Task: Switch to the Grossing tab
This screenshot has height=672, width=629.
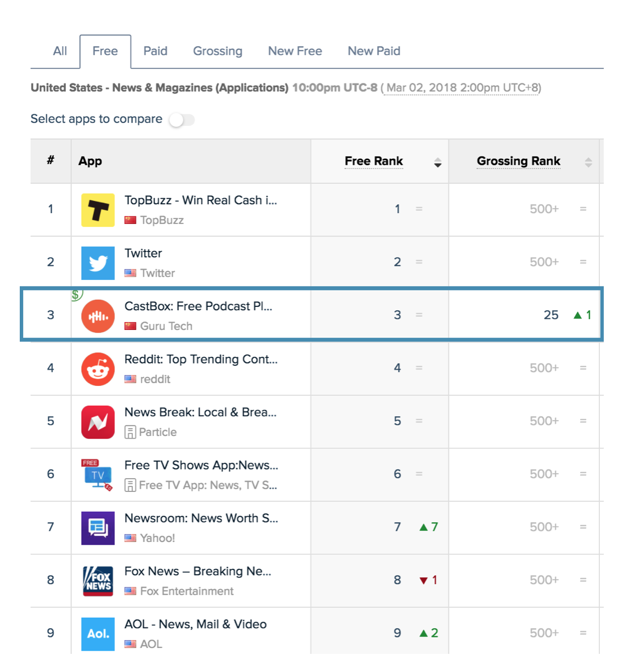Action: click(x=217, y=51)
